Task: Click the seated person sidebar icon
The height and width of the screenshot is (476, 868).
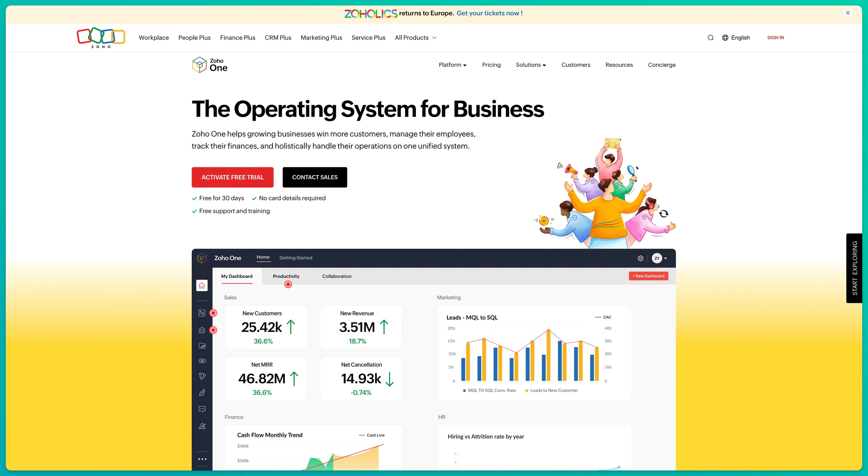Action: click(202, 393)
